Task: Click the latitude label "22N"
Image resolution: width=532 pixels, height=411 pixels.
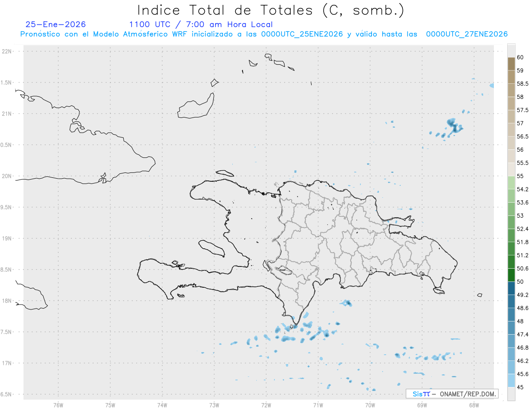Action: [x=7, y=51]
